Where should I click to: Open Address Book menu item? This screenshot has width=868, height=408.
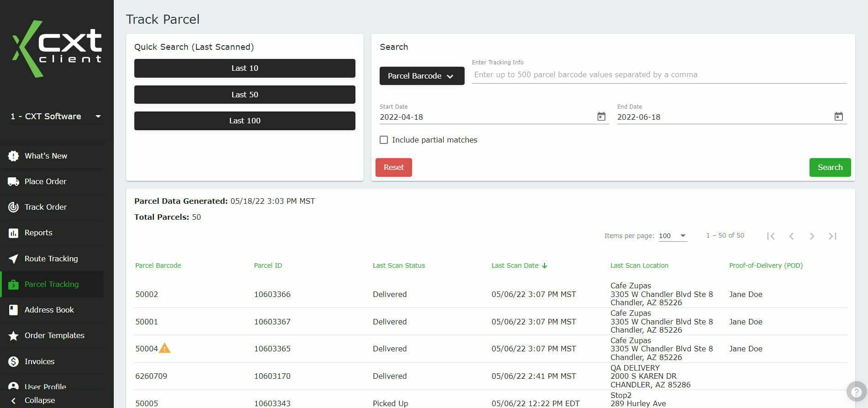click(x=53, y=310)
